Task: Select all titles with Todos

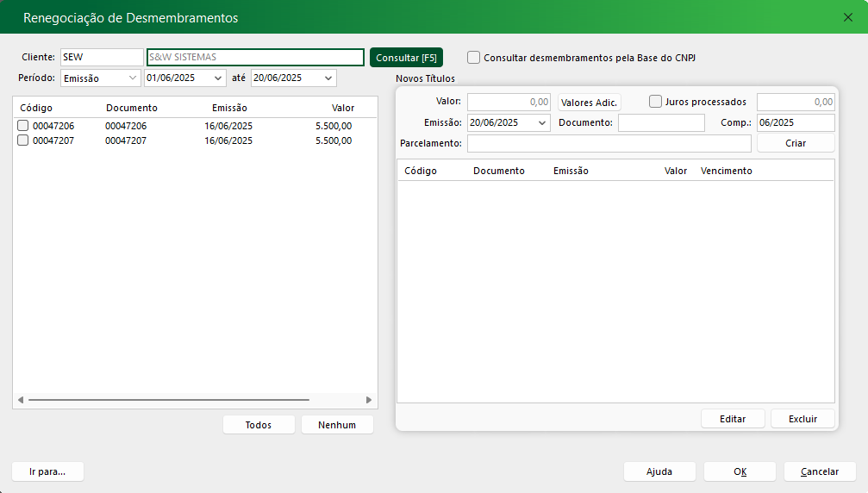Action: (x=259, y=425)
